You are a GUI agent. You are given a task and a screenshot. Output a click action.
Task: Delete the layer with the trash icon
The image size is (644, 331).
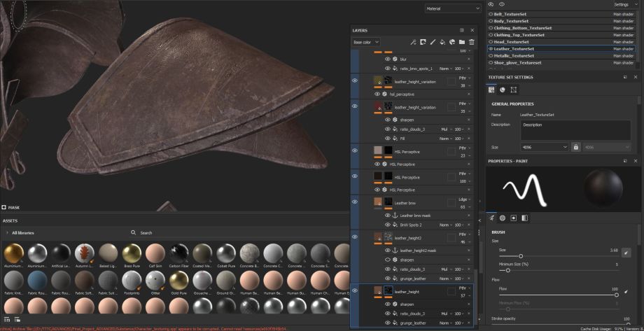click(471, 42)
